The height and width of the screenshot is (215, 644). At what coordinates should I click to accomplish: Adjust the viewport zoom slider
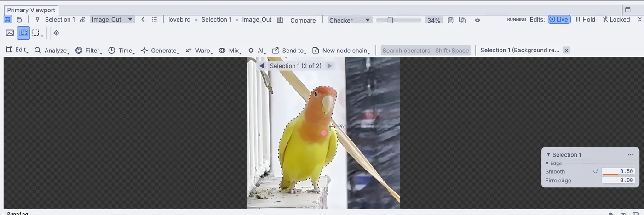coord(398,20)
